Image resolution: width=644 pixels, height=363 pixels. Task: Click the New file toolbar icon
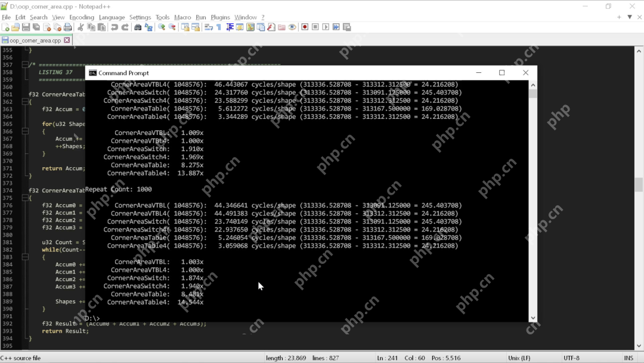point(5,27)
